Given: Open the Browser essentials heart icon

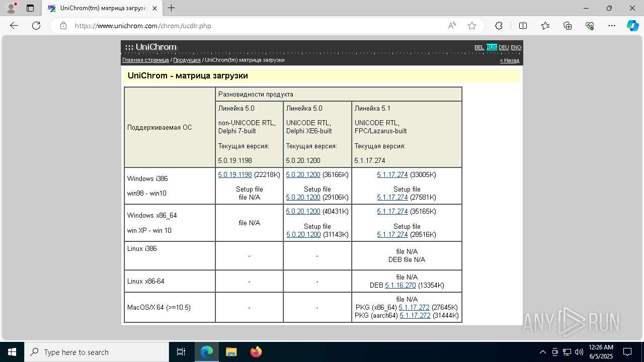Looking at the screenshot, I should (x=590, y=26).
